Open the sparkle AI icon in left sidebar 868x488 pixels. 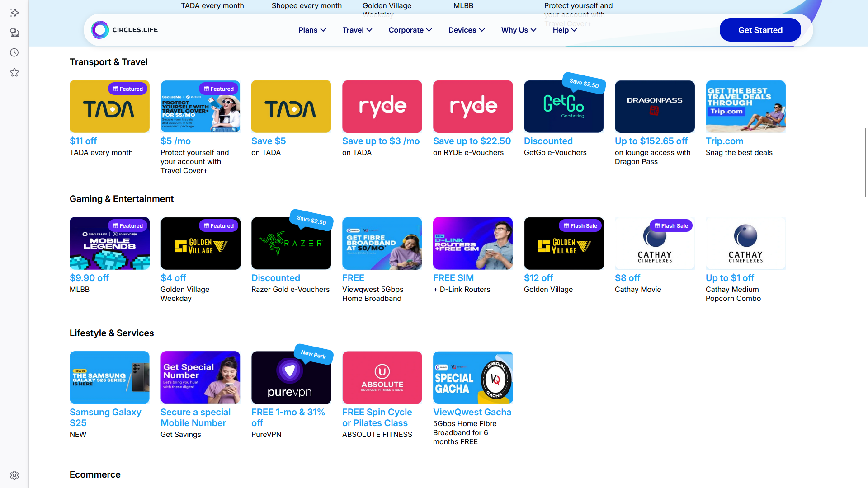point(14,13)
